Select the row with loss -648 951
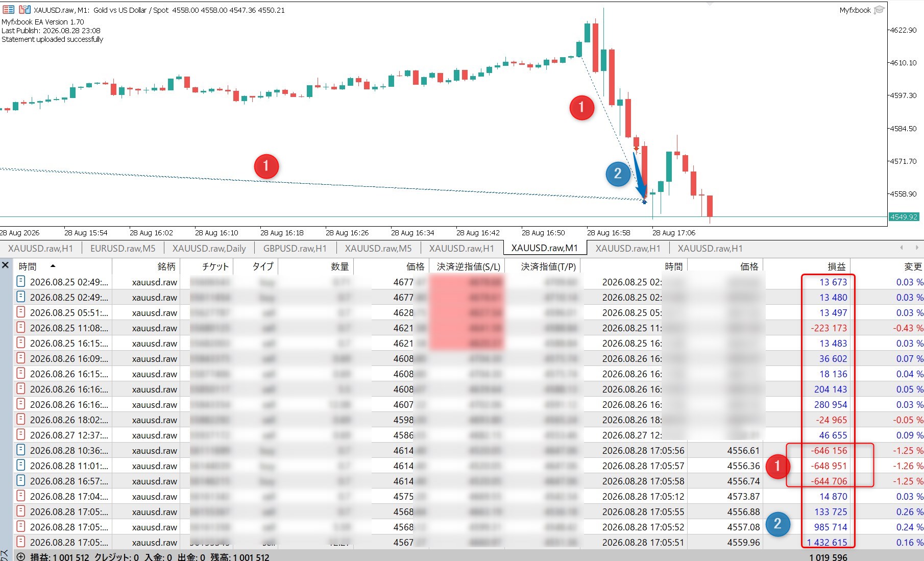The image size is (924, 561). click(x=468, y=466)
